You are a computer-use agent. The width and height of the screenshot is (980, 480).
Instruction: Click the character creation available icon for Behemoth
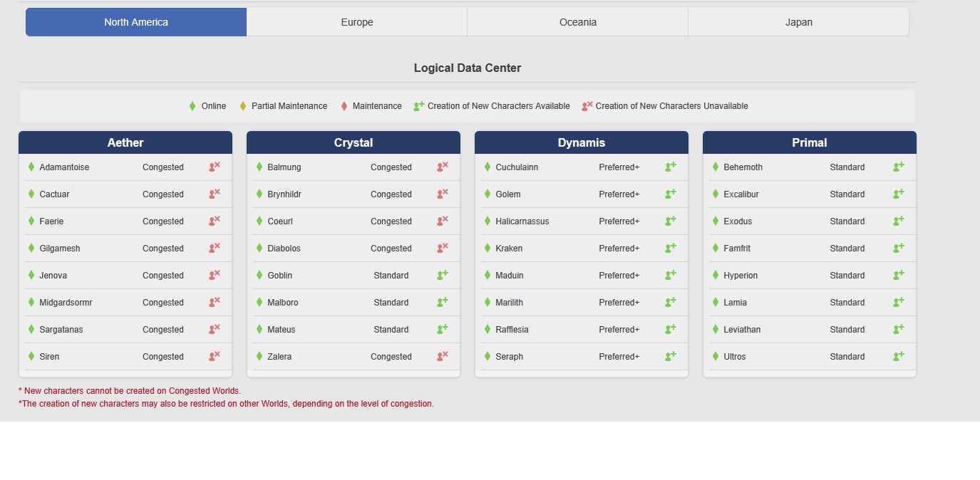[x=899, y=167]
